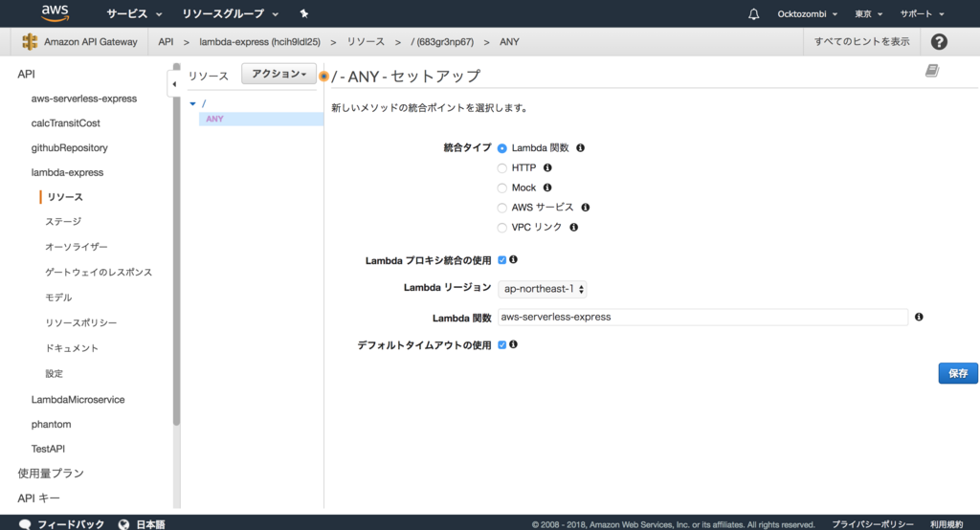Toggle Lambda プロキシ統合の使用 checkbox
This screenshot has height=530, width=980.
pyautogui.click(x=501, y=260)
